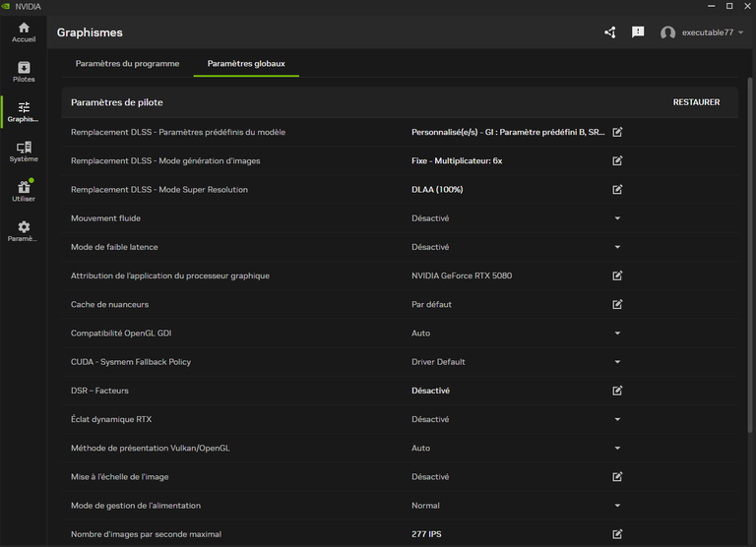Open Vulkan/OpenGL presentation method dropdown
The width and height of the screenshot is (756, 547).
(x=617, y=449)
